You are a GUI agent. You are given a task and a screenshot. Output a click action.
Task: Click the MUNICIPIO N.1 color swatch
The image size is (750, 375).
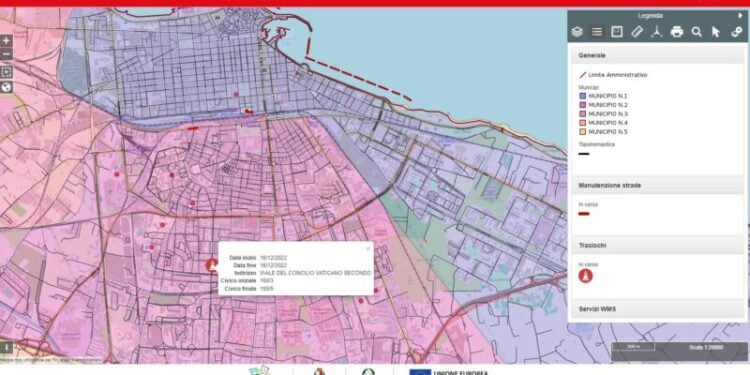click(x=582, y=96)
